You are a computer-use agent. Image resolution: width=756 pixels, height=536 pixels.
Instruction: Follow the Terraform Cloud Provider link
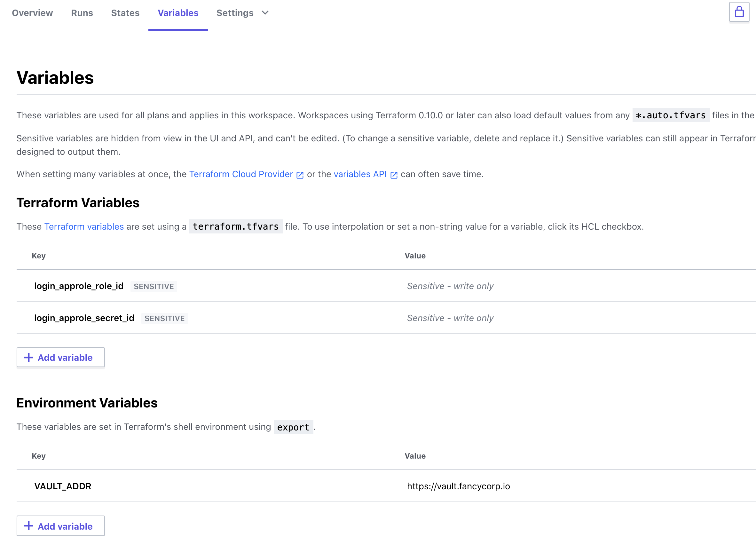tap(241, 174)
